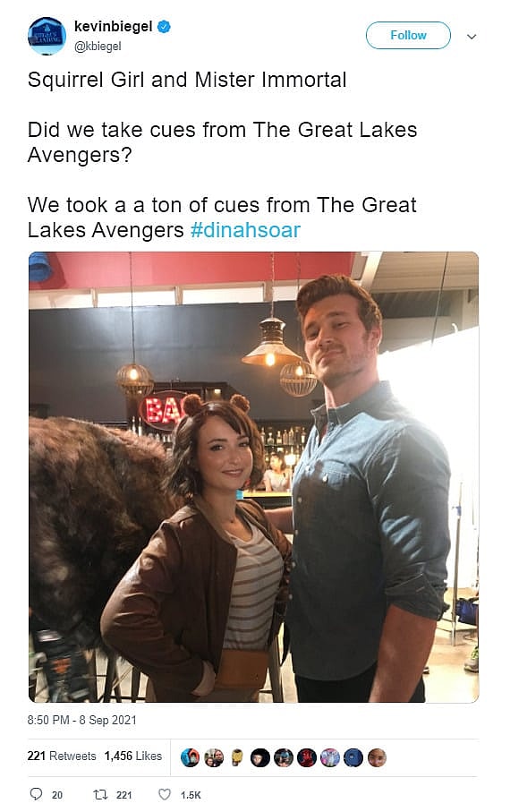This screenshot has height=812, width=510.
Task: Click the blue verified badge
Action: coord(164,27)
